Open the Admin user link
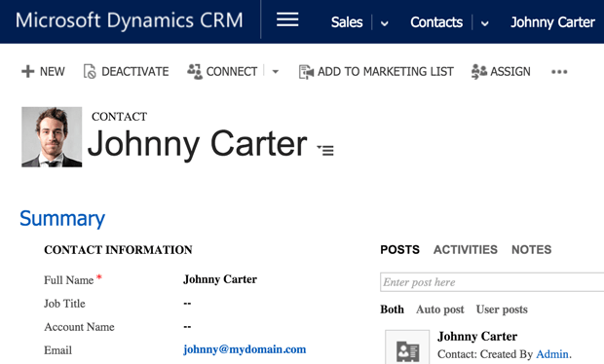Viewport: 604px width, 364px height. pyautogui.click(x=552, y=354)
